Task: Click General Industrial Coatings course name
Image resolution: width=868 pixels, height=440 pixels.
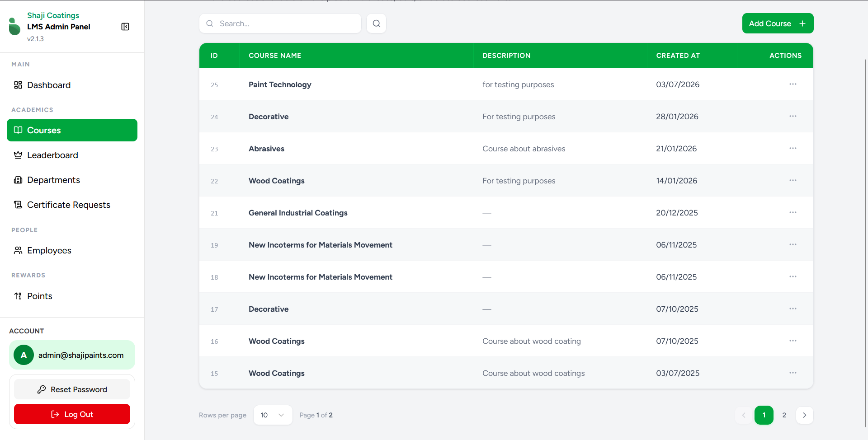Action: [298, 213]
